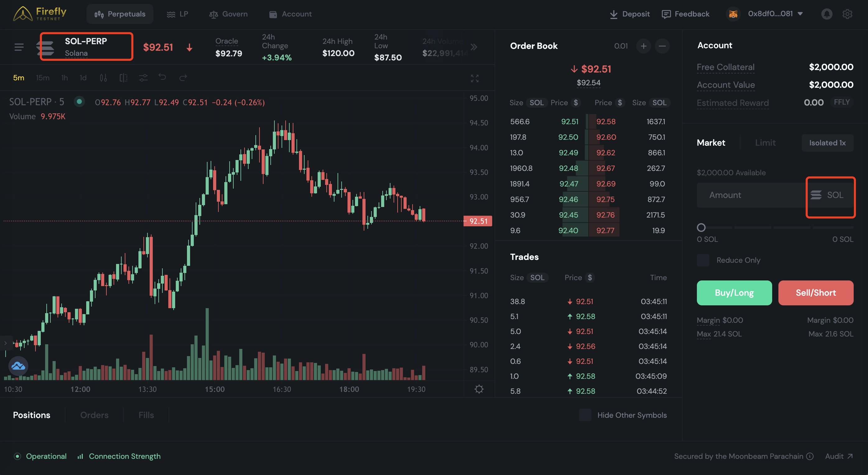Expand more market stats chevron
Viewport: 868px width, 475px height.
(x=474, y=47)
